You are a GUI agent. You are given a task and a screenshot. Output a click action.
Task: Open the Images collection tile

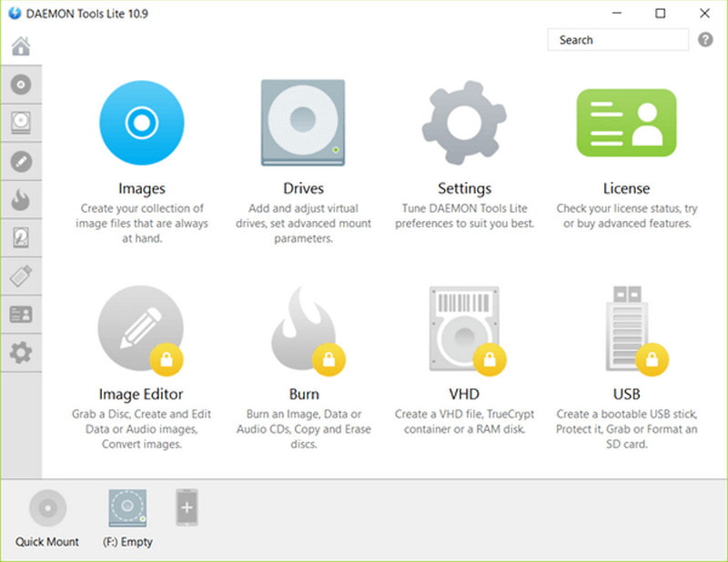[141, 121]
